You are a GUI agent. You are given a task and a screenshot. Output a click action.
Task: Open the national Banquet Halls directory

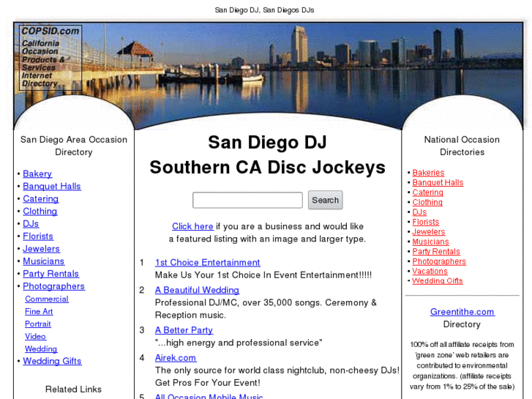point(438,182)
